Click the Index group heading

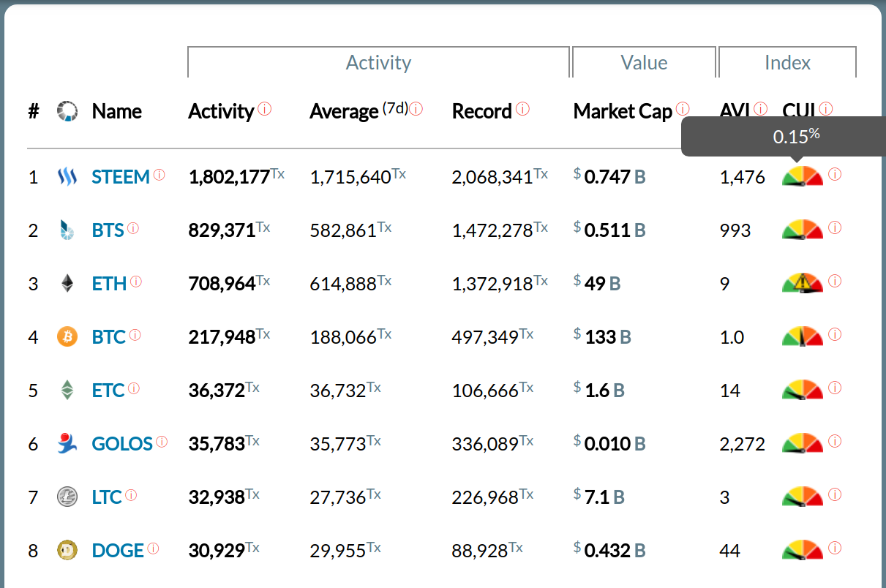[787, 62]
